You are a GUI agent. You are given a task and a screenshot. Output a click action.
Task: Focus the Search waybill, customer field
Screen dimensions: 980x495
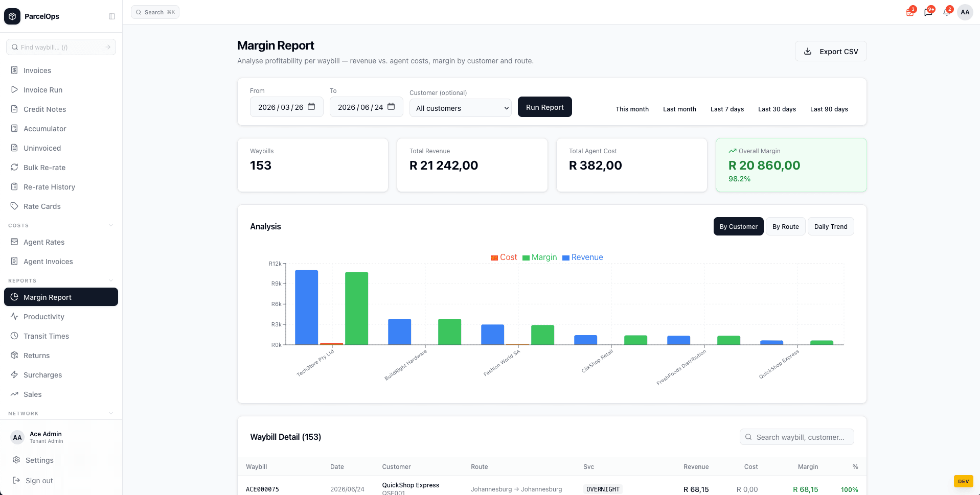pyautogui.click(x=796, y=437)
